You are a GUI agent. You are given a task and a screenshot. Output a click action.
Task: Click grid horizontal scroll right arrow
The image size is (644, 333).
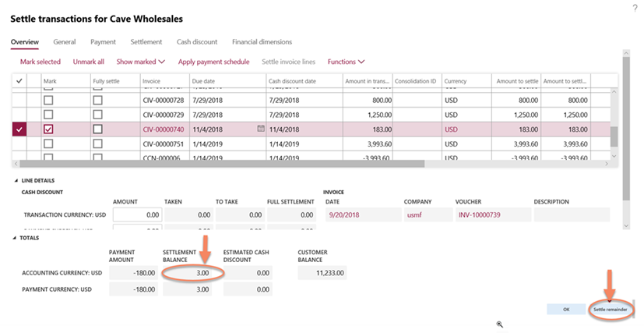coord(606,164)
